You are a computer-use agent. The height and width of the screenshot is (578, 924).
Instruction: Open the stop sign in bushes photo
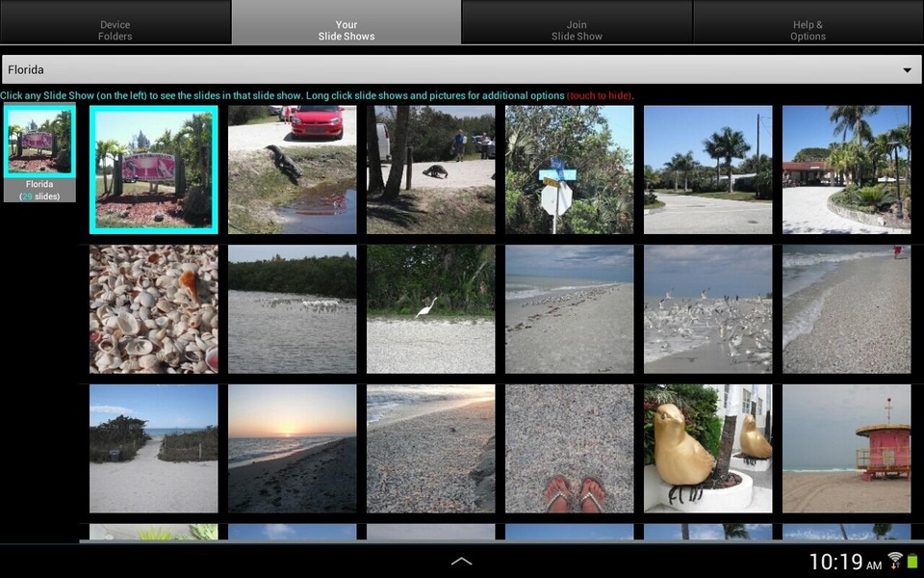569,170
